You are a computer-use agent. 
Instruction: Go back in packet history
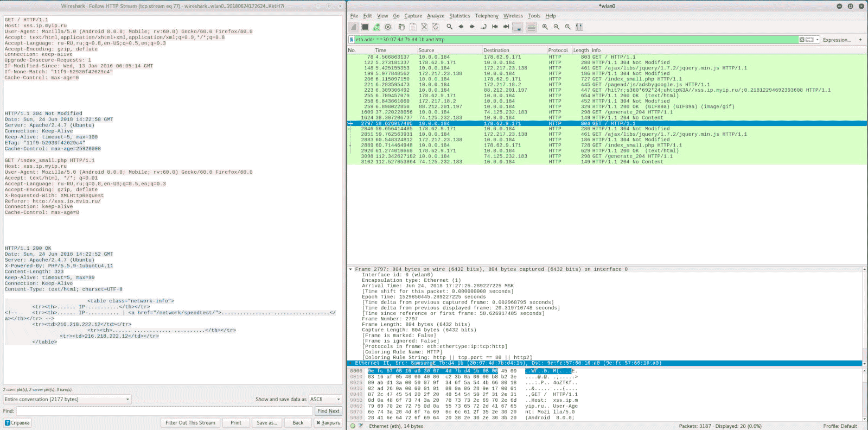[x=461, y=27]
